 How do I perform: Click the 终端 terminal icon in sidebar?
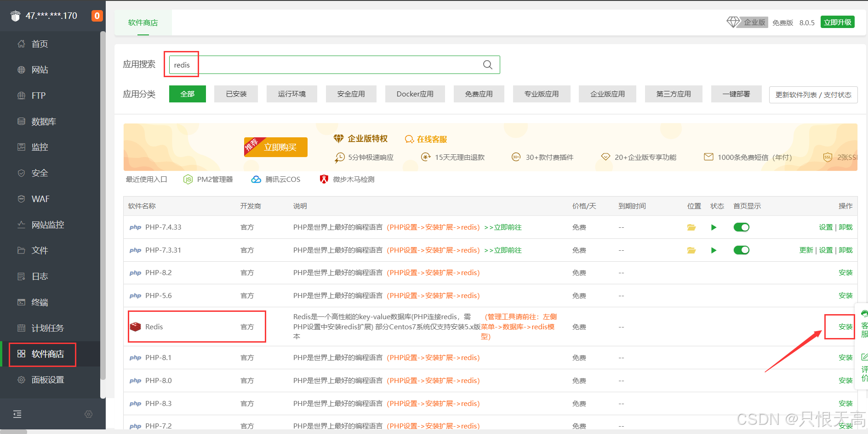point(21,302)
